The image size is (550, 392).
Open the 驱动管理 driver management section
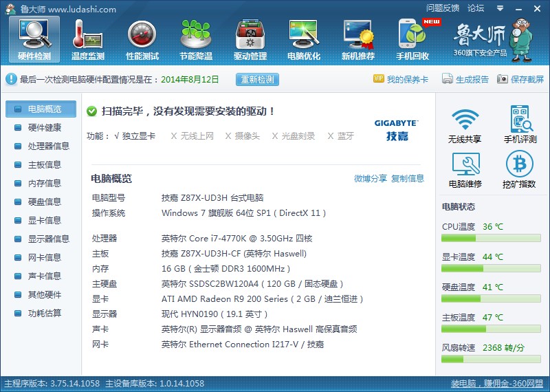point(250,40)
